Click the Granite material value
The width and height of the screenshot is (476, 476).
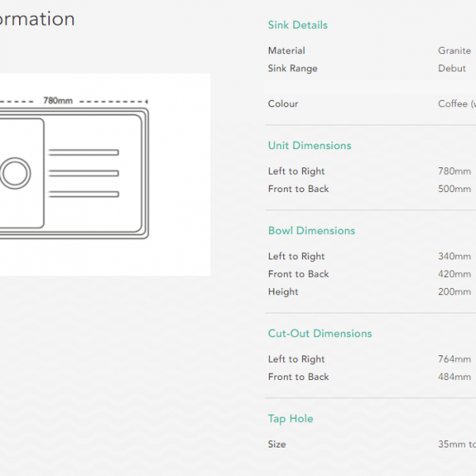pos(455,51)
